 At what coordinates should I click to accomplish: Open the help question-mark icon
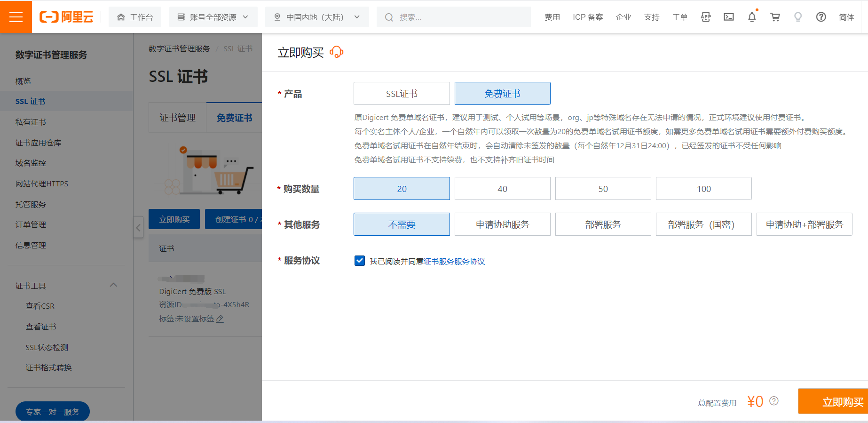point(821,17)
